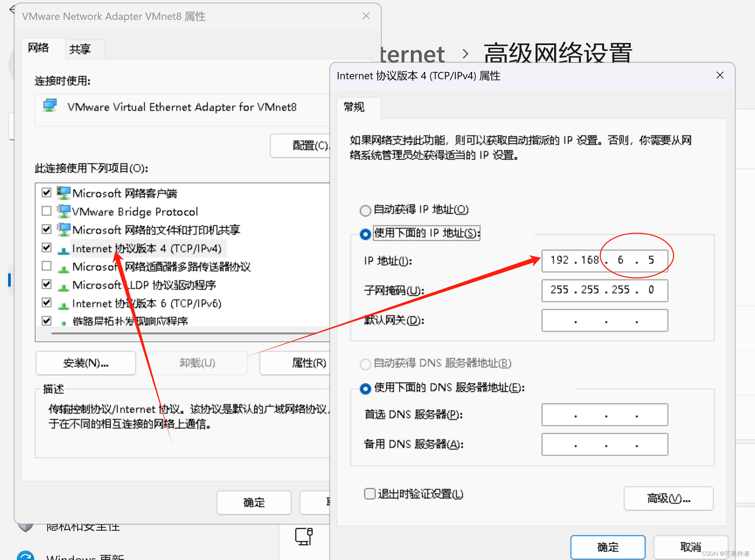The width and height of the screenshot is (755, 560).
Task: Open the 高级(V)... settings button
Action: coord(668,499)
